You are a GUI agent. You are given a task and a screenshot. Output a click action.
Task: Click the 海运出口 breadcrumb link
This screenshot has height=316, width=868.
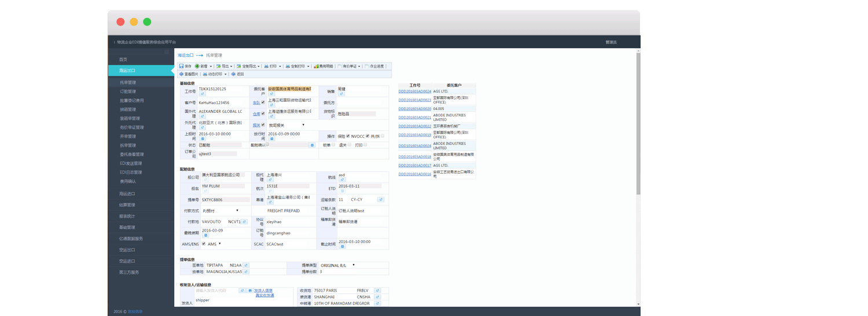coord(185,55)
